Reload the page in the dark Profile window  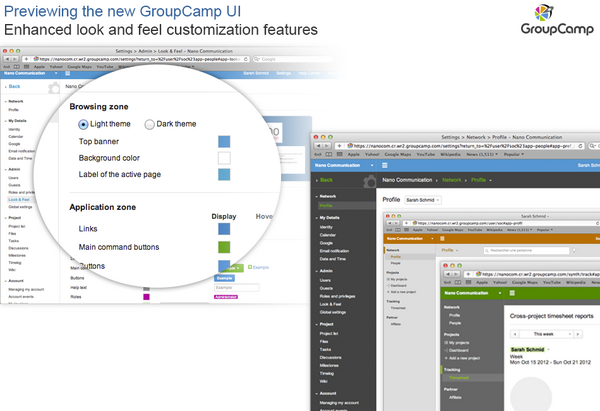click(580, 146)
